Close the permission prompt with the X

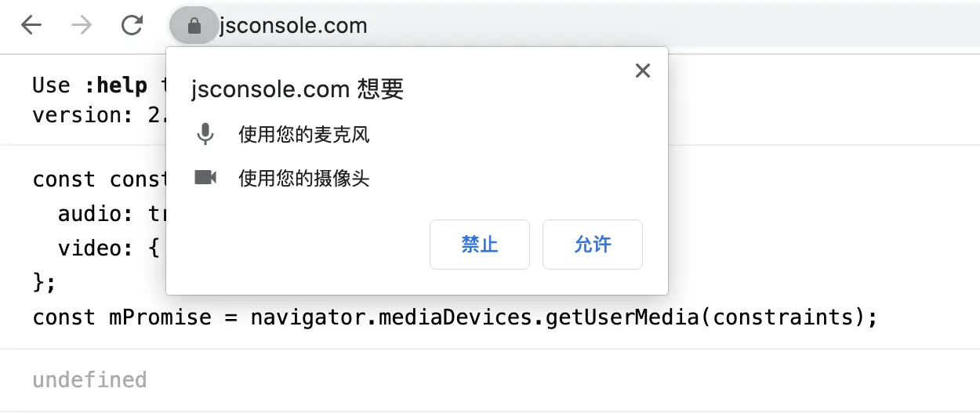643,71
